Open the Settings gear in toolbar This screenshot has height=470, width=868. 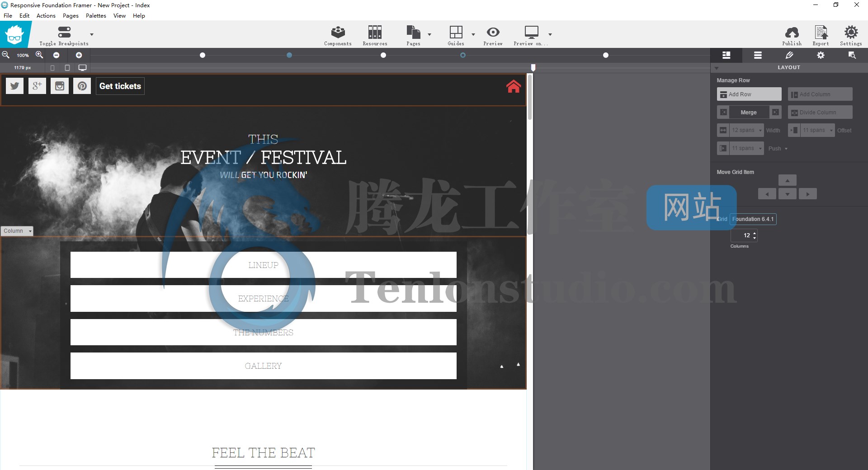click(x=851, y=35)
